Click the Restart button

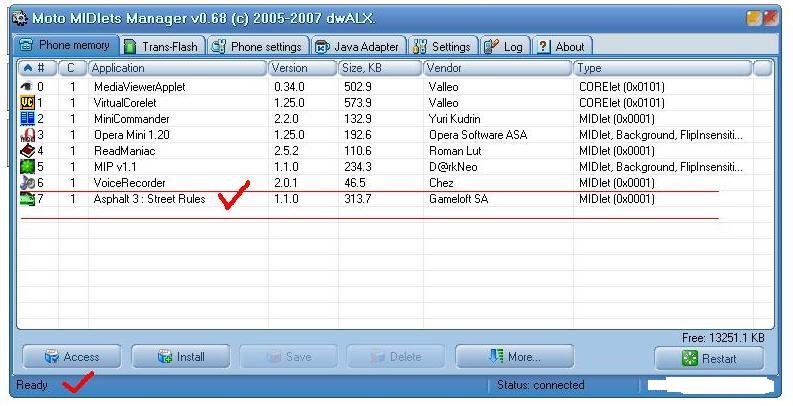pos(709,358)
